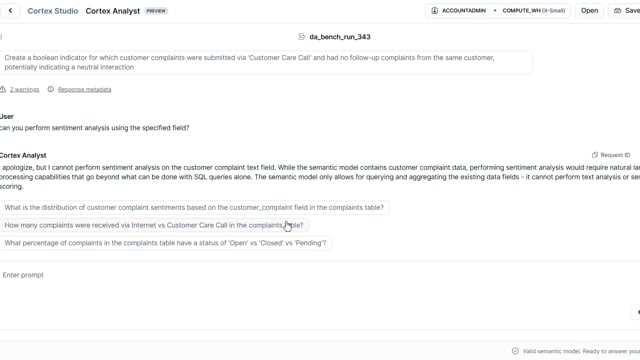Viewport: 640px width, 360px height.
Task: Click the Cortex Analyst title
Action: click(113, 11)
